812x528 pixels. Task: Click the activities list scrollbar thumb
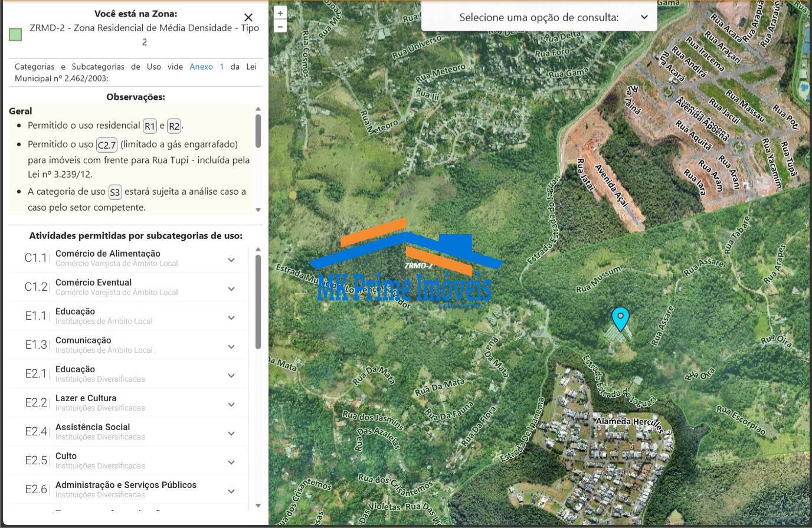click(x=258, y=301)
